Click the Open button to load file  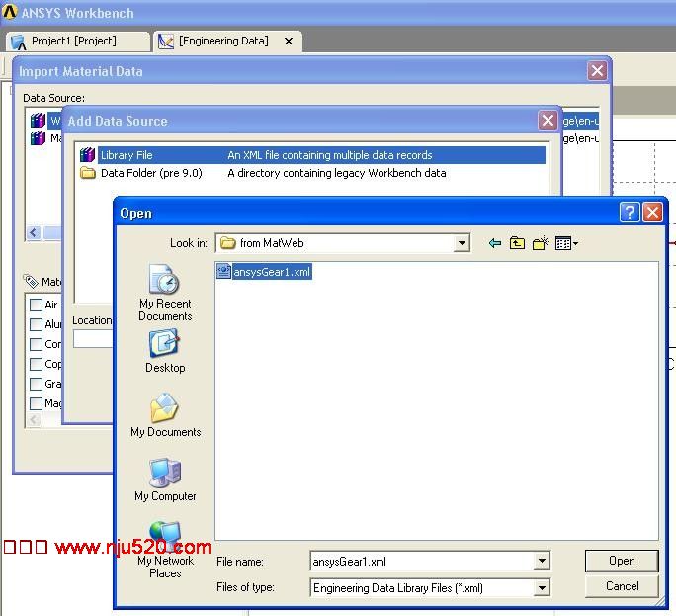point(622,561)
